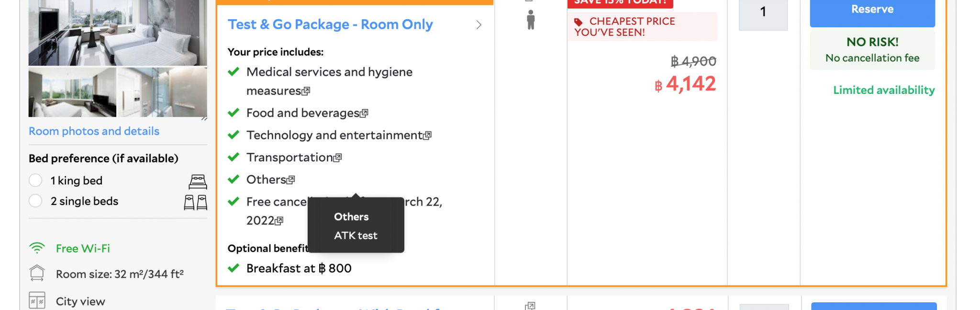Open the city view bedroom thumbnail
The image size is (980, 310).
72,92
